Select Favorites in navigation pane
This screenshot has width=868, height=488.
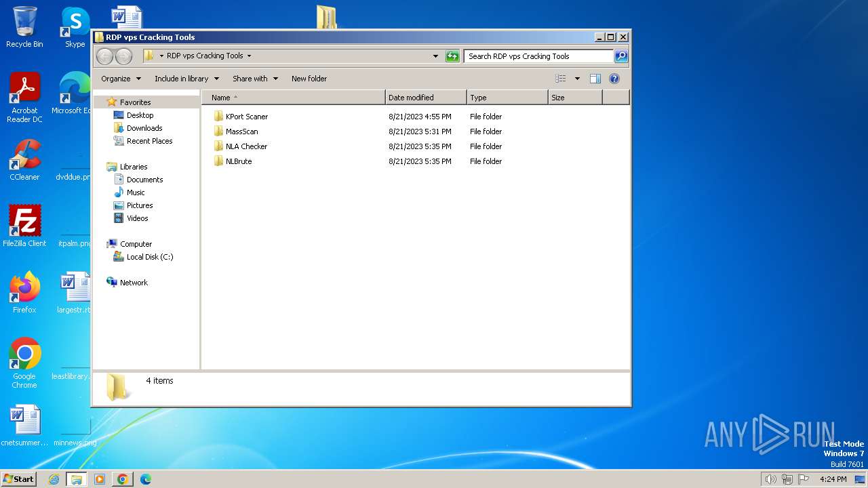135,102
